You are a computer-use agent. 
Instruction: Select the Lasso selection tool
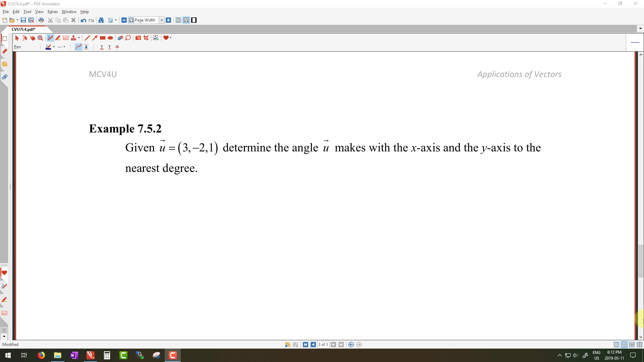pyautogui.click(x=128, y=38)
